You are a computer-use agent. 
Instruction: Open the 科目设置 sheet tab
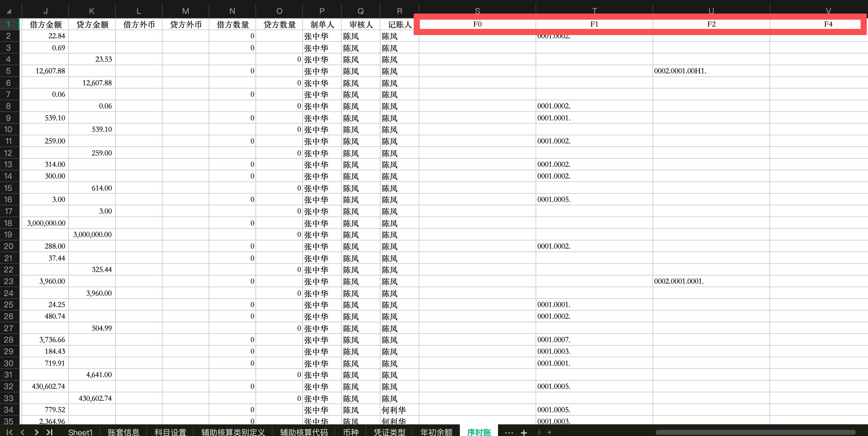(x=170, y=432)
